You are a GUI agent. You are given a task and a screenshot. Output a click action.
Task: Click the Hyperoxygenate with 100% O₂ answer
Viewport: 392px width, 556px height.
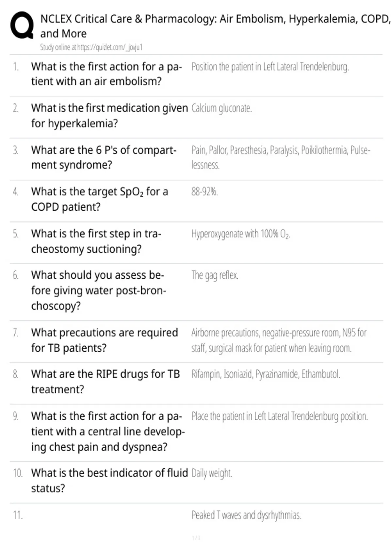(241, 234)
